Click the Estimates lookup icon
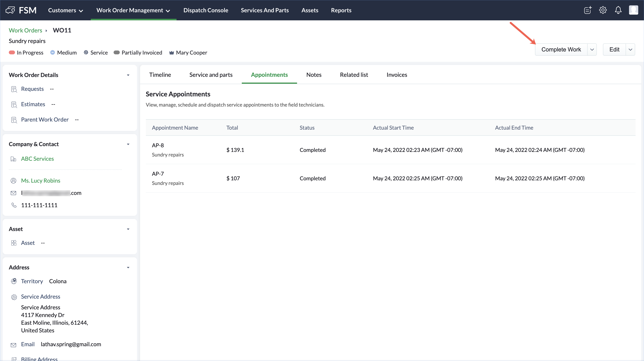 point(14,105)
